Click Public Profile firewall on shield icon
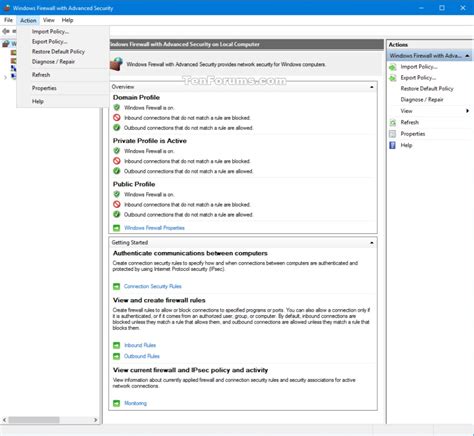The height and width of the screenshot is (436, 474). 116,194
